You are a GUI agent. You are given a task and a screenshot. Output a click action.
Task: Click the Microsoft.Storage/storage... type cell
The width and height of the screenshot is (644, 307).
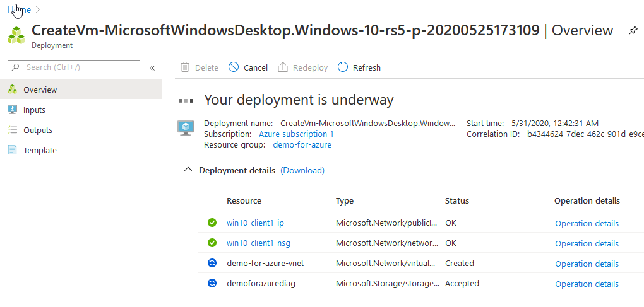[x=387, y=283]
